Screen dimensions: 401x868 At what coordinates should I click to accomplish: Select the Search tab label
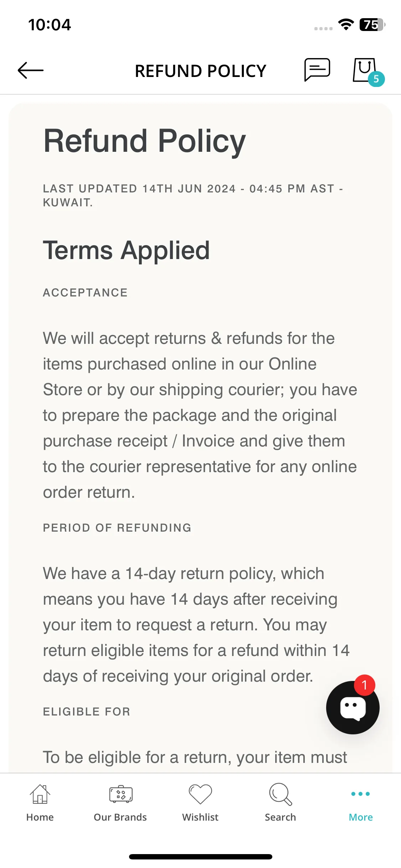click(281, 817)
